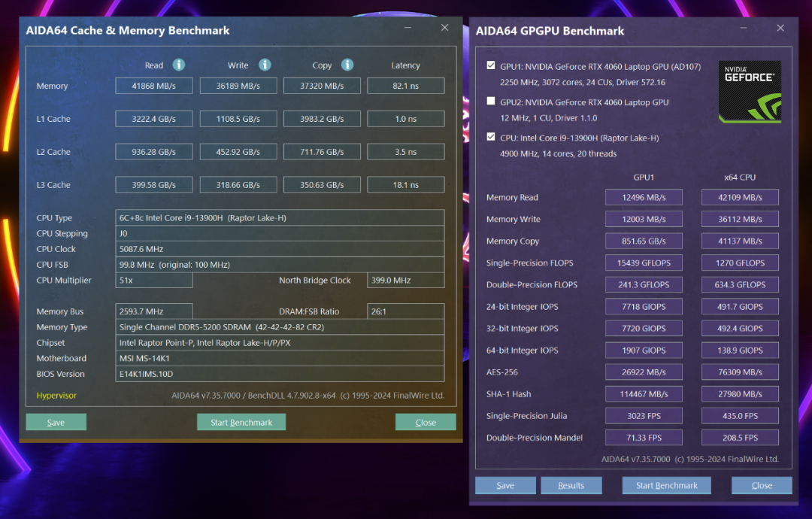Enable the GPU2 RTX 4060 Laptop GPU checkbox
Viewport: 812px width, 519px height.
point(490,101)
